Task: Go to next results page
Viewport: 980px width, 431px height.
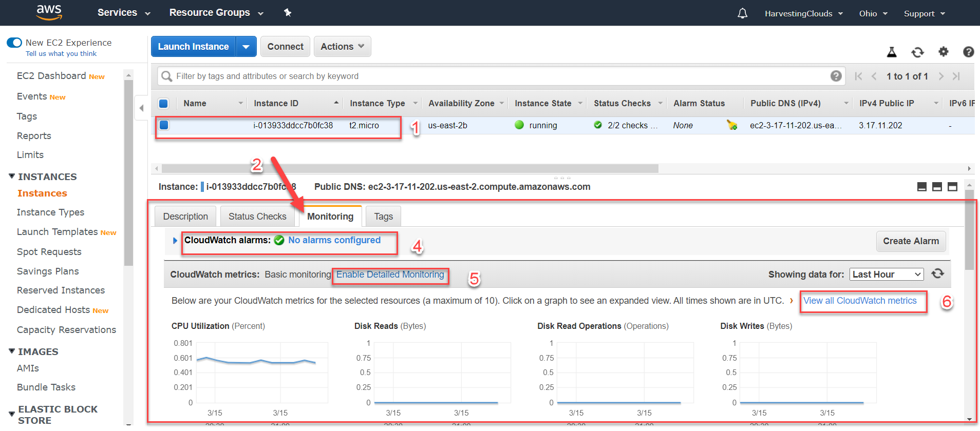Action: 941,76
